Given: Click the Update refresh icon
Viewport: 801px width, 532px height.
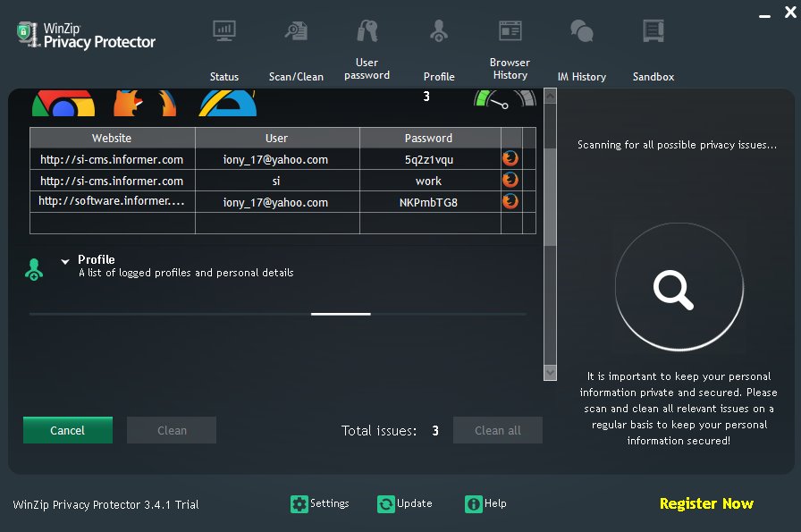Looking at the screenshot, I should tap(386, 504).
